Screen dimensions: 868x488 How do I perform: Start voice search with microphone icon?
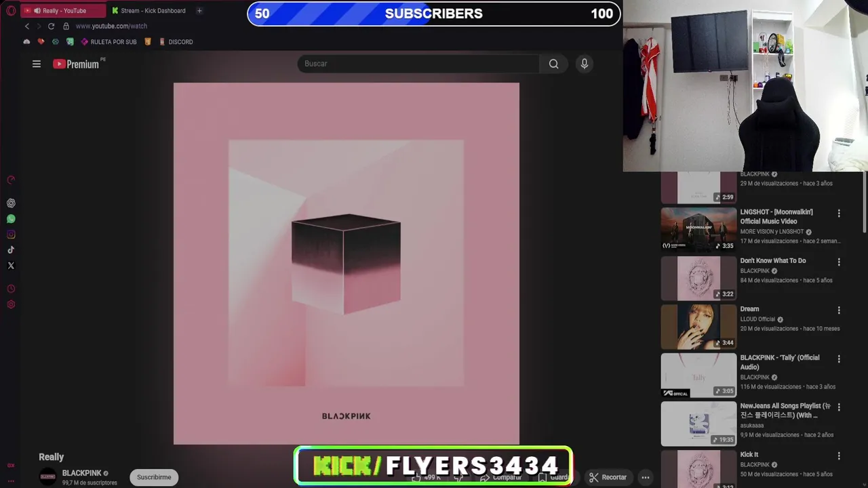click(585, 64)
